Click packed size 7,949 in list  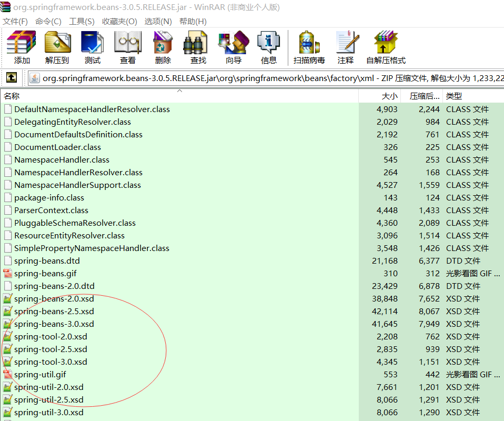429,324
